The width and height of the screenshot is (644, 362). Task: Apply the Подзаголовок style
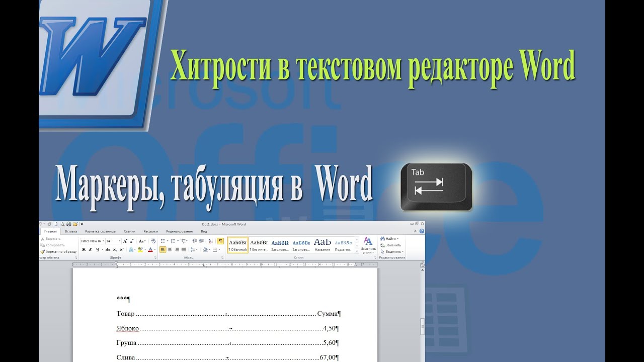coord(344,245)
